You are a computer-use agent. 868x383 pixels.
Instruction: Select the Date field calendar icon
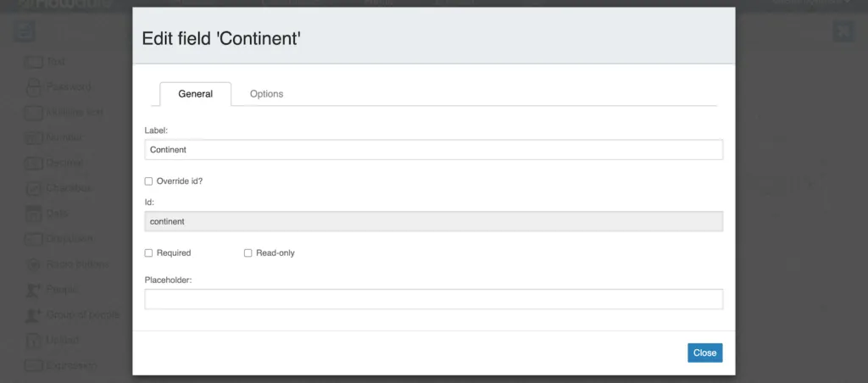tap(34, 213)
